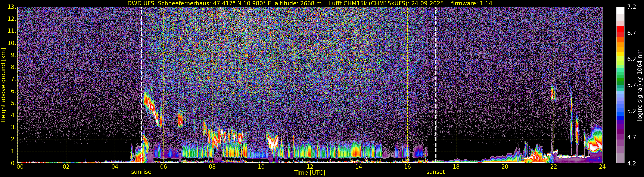Click the colorbar tick value '5.7'
Viewport: 644px width, 177px height.
pos(632,85)
